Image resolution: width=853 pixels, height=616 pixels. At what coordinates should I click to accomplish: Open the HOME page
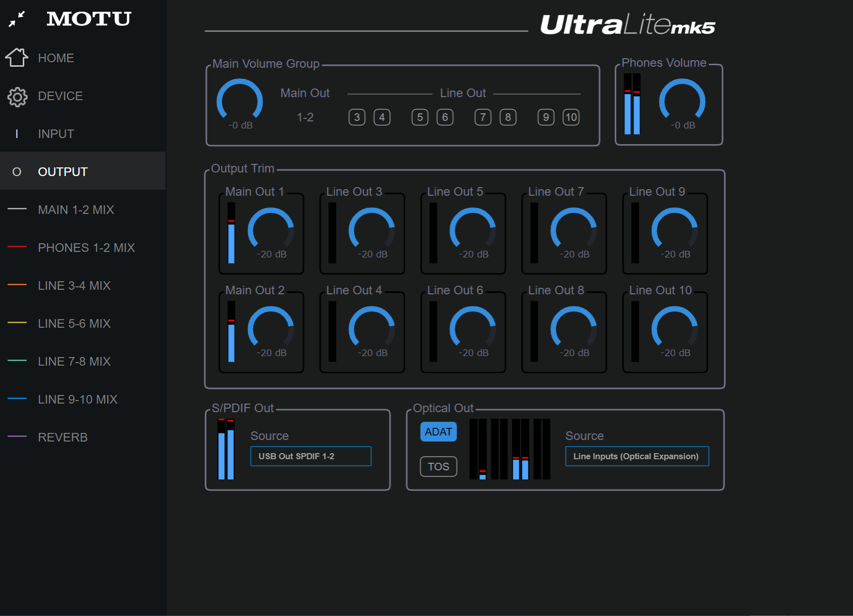[x=83, y=58]
